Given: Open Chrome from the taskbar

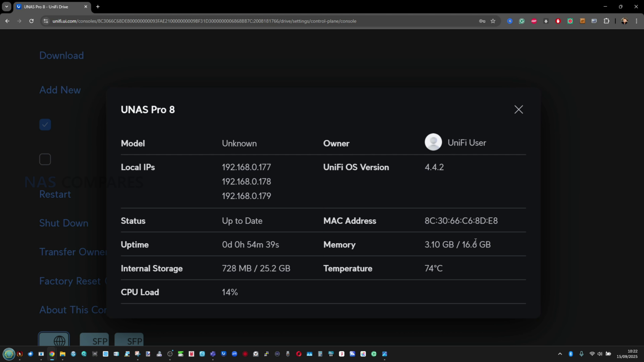Looking at the screenshot, I should 52,354.
